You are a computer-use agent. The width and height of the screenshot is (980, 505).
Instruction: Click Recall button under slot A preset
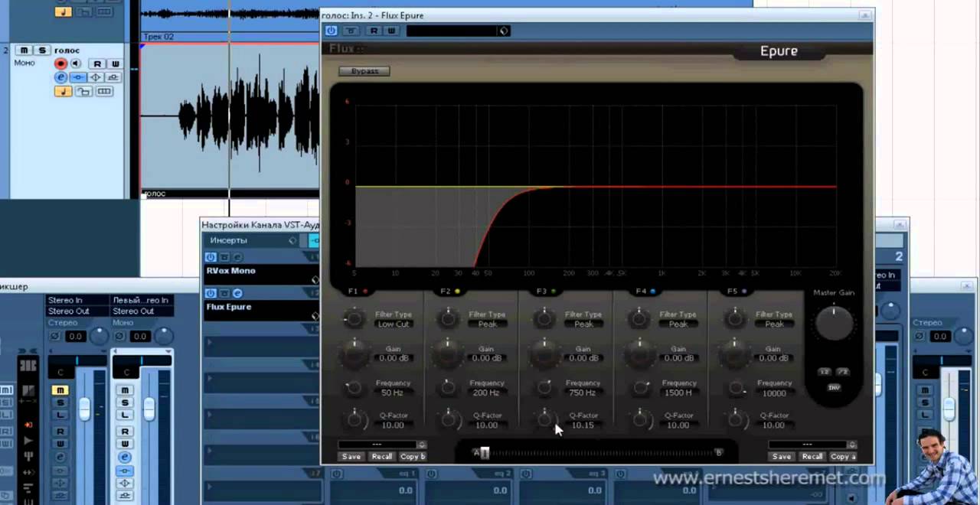381,457
